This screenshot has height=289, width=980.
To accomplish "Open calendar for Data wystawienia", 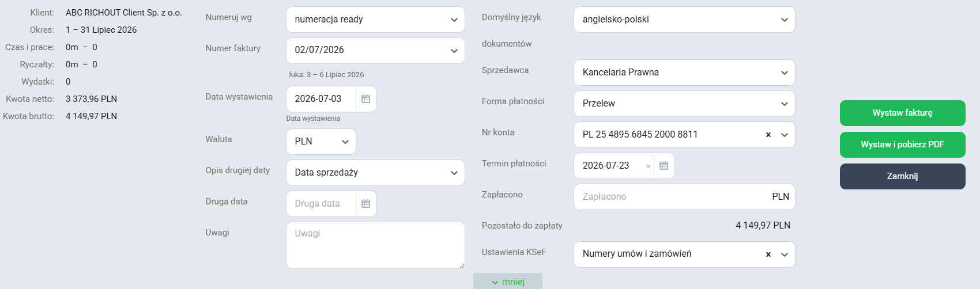I will coord(365,99).
